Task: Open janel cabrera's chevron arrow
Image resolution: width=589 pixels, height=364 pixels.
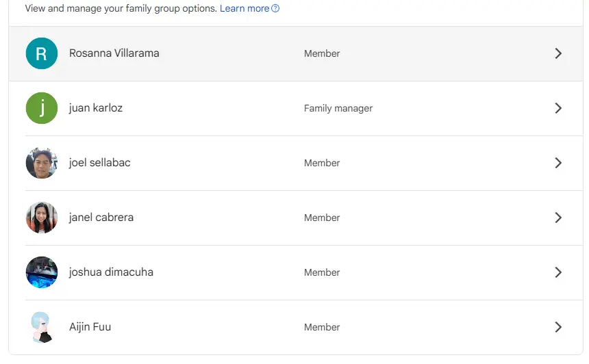Action: pos(558,218)
